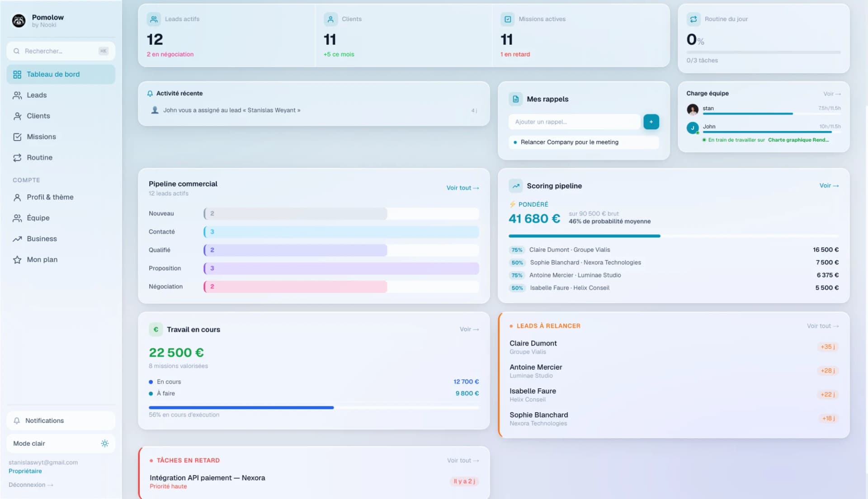Click the plus button to add a reminder
Viewport: 868px width, 499px height.
[651, 122]
